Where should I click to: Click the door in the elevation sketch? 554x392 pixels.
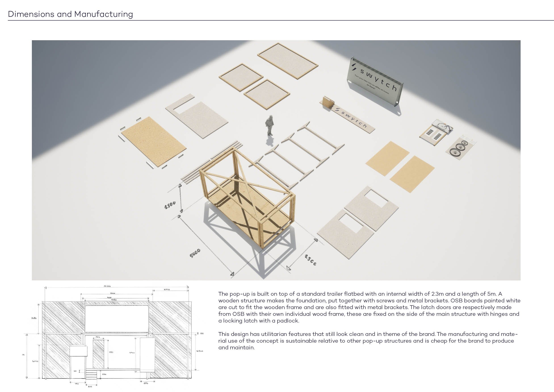pos(99,354)
